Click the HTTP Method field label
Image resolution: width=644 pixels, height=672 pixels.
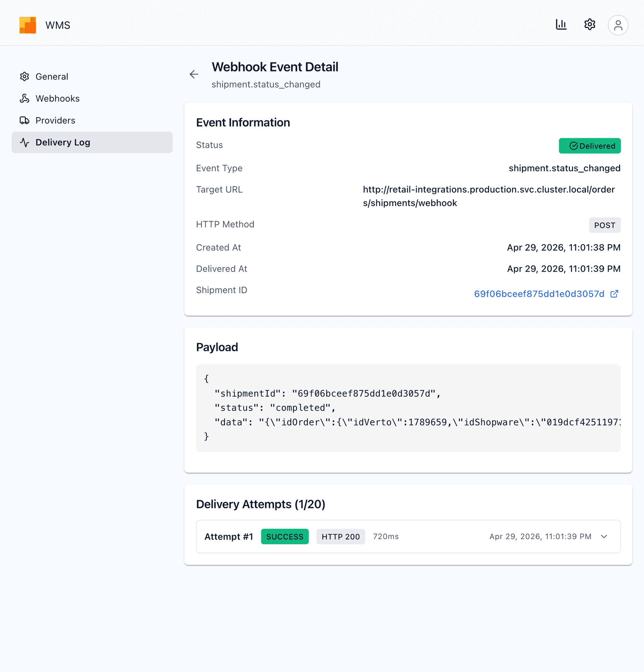[x=225, y=224]
